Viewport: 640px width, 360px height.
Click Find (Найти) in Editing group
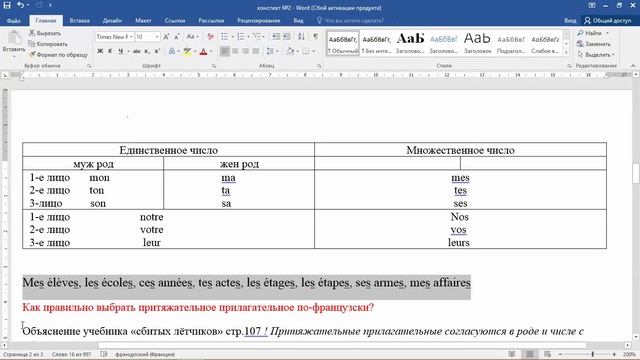pos(589,33)
